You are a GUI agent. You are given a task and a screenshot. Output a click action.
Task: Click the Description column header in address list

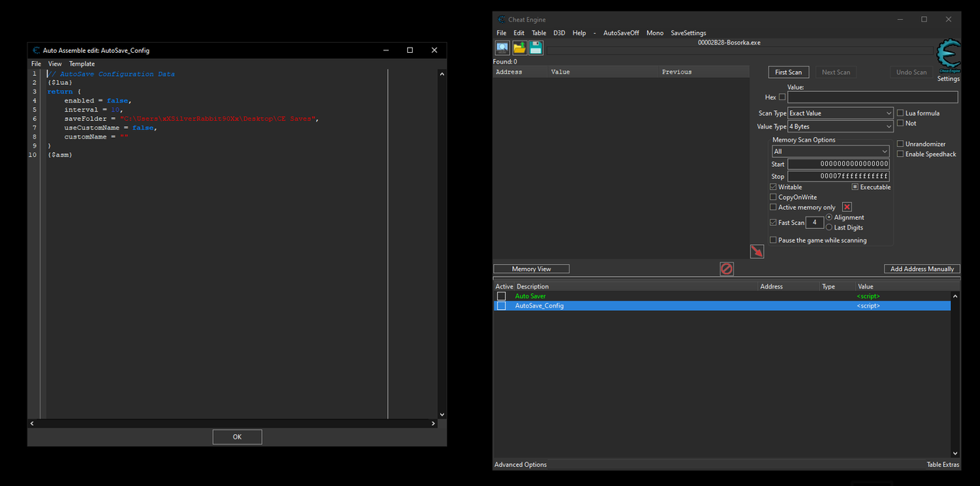pos(635,286)
